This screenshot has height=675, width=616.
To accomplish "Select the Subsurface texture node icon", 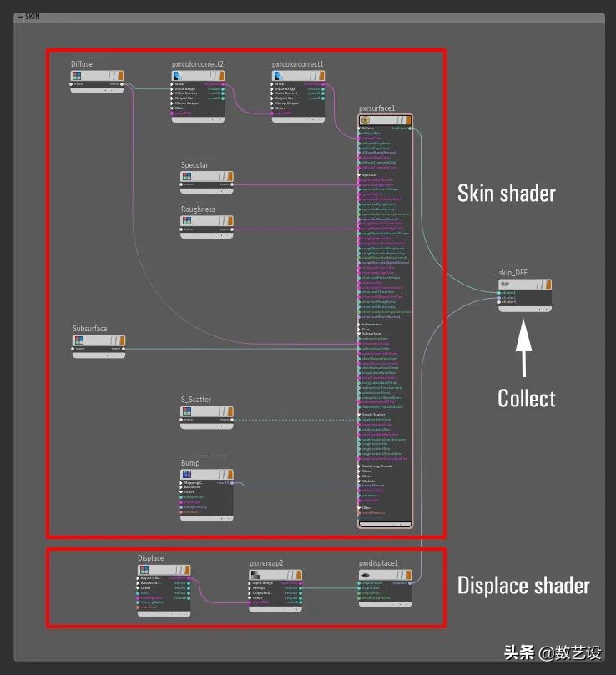I will click(77, 340).
